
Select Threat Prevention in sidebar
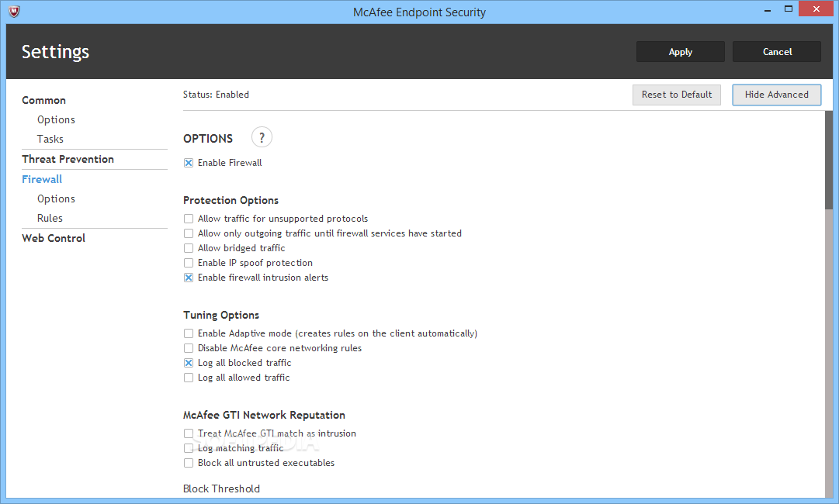68,159
